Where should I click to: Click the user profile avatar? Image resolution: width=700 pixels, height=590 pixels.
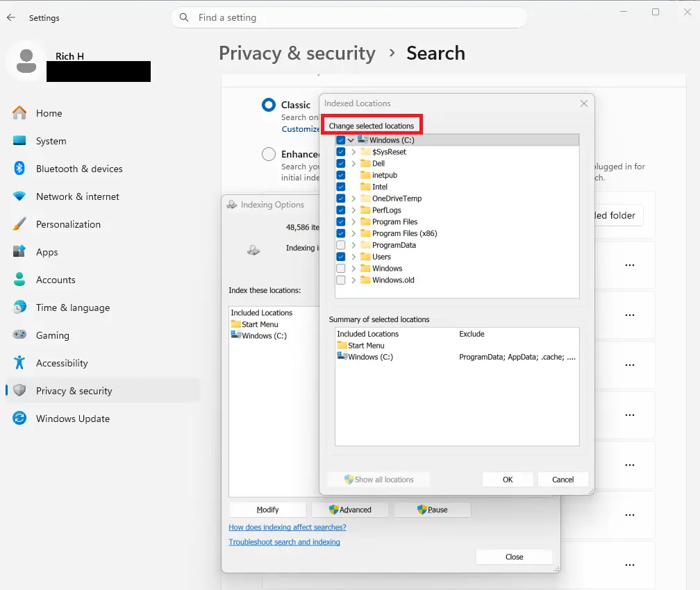pyautogui.click(x=26, y=60)
